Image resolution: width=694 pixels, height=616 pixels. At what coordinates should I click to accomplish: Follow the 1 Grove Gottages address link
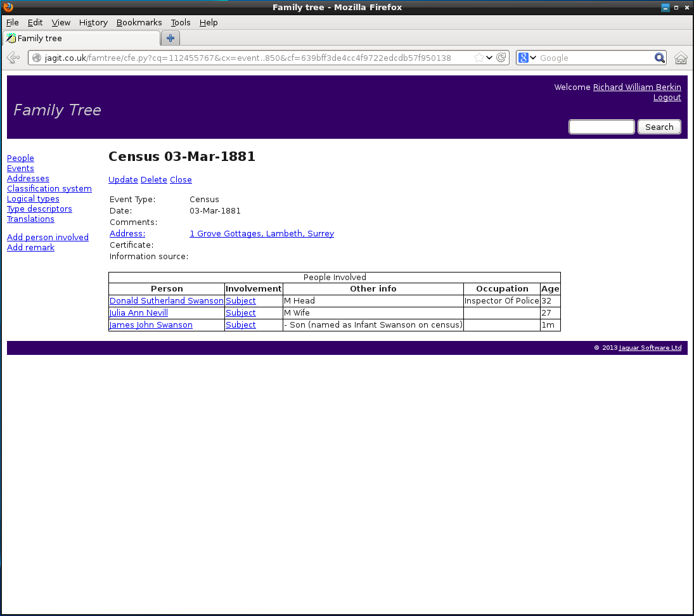click(262, 233)
